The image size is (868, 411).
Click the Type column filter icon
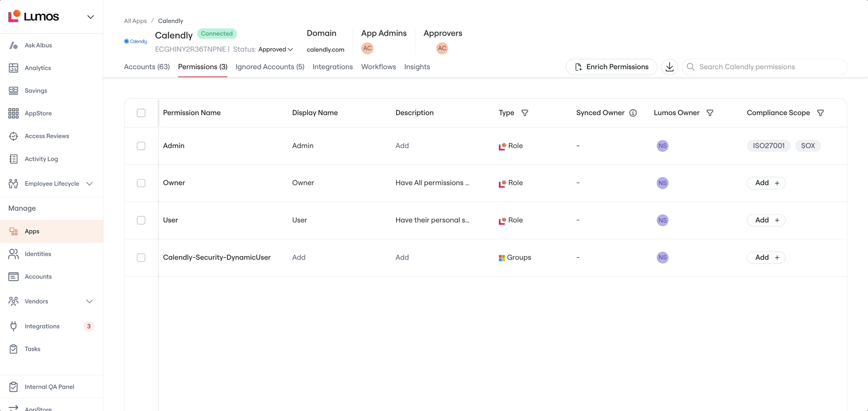pyautogui.click(x=525, y=113)
